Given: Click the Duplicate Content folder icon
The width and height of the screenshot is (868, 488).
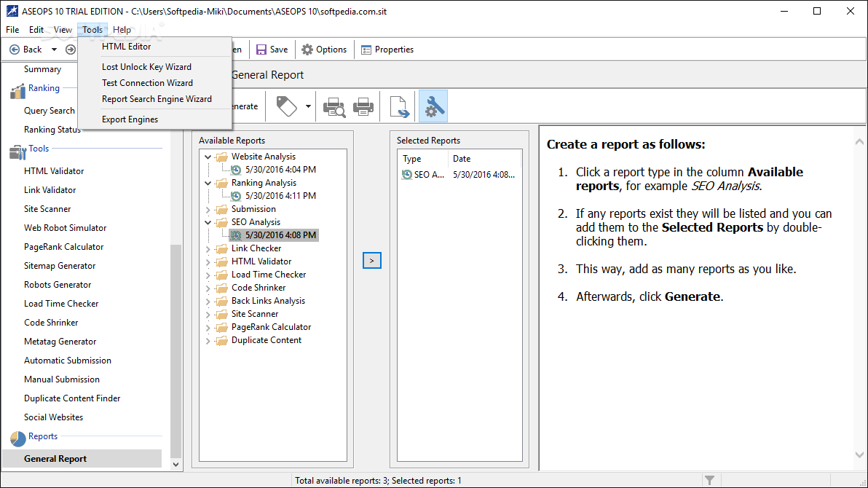Looking at the screenshot, I should point(221,341).
